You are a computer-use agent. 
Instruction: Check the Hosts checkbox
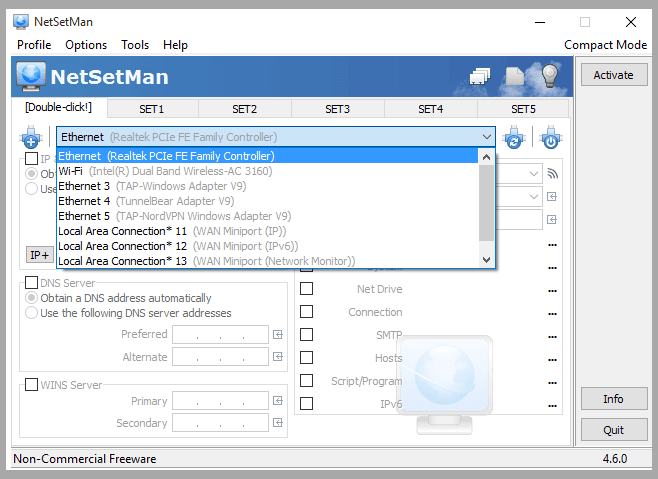[x=306, y=357]
